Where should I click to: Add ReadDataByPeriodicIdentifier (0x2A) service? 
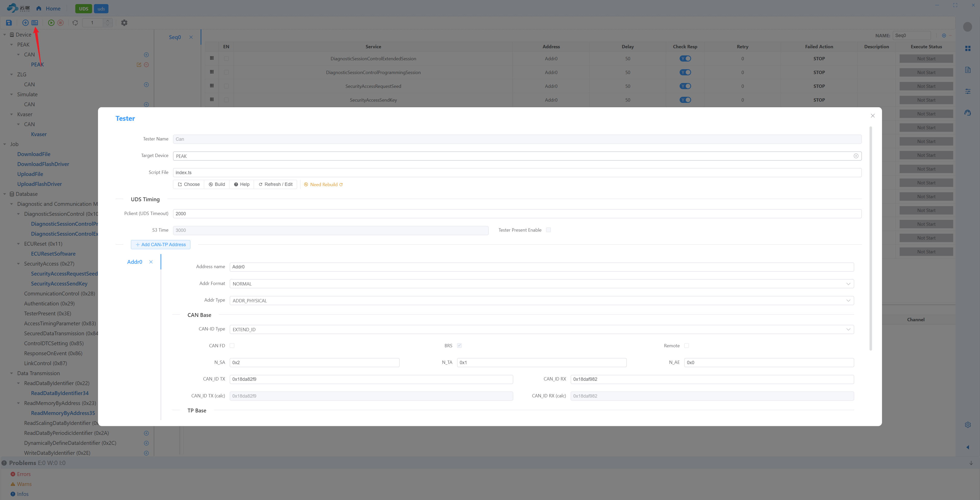[146, 433]
